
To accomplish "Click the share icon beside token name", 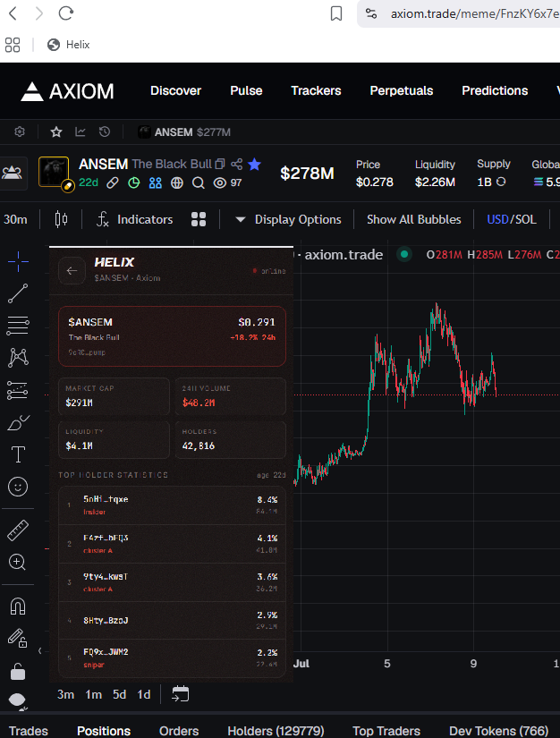I will [x=237, y=165].
